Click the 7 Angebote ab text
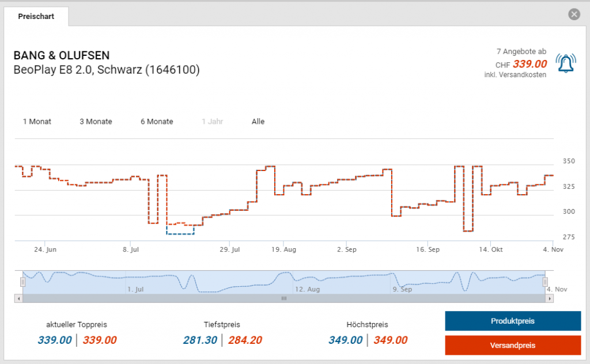The height and width of the screenshot is (364, 590). [x=521, y=51]
